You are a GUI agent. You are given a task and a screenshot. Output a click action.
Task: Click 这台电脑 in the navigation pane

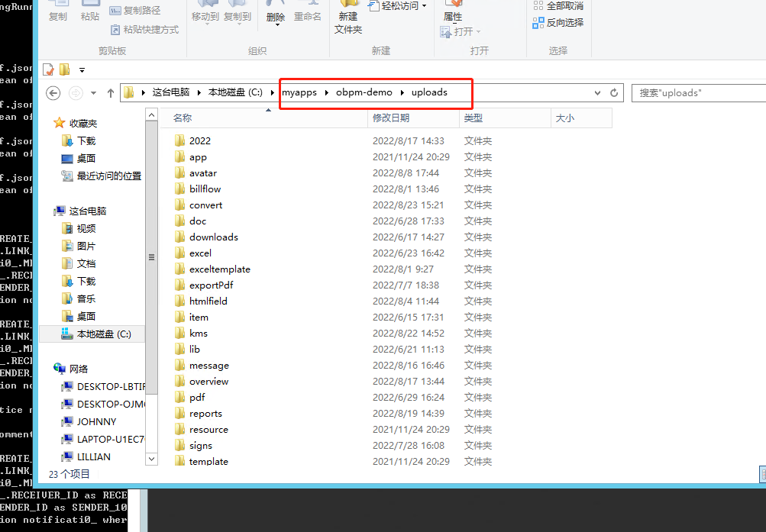[88, 211]
